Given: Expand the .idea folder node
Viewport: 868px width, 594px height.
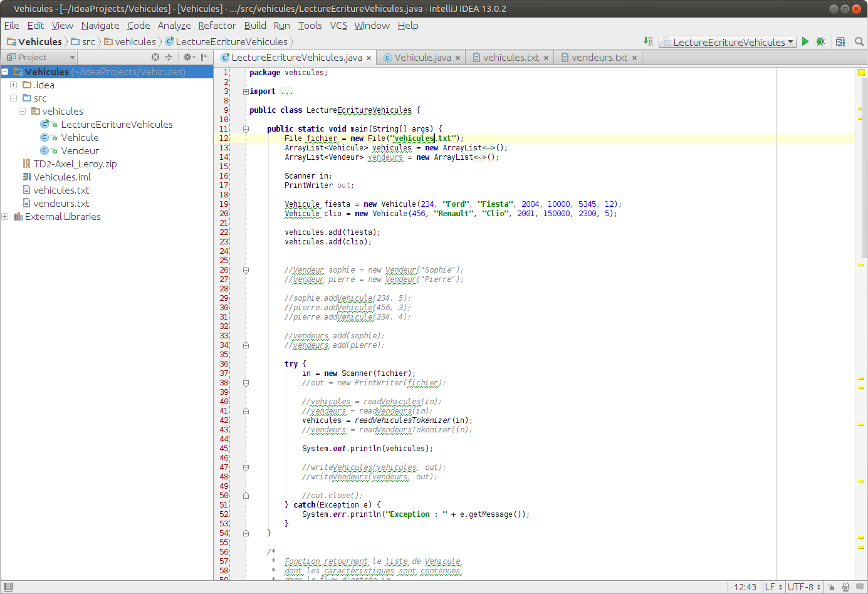Looking at the screenshot, I should point(13,85).
